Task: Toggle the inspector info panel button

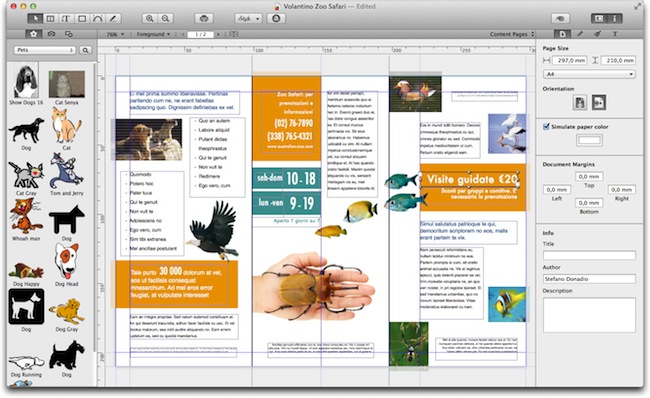Action: coord(614,19)
